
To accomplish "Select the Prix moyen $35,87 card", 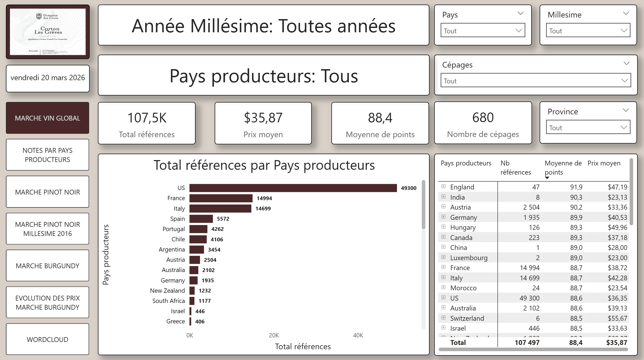I will [263, 123].
